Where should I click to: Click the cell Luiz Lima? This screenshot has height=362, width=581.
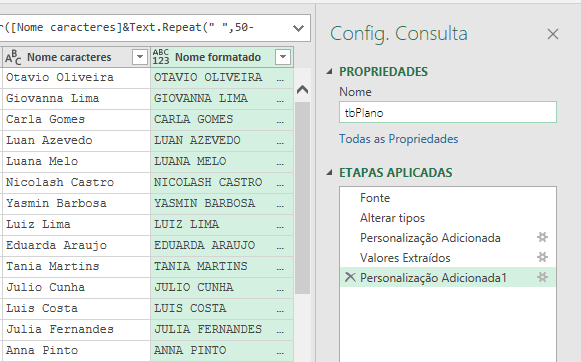76,224
